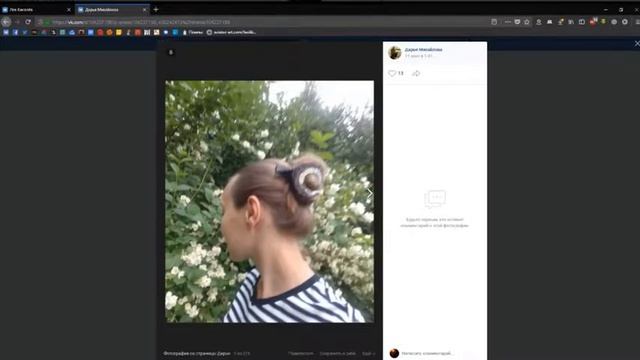Click 'Сохранить к себе' below the photo
The height and width of the screenshot is (360, 640).
pyautogui.click(x=337, y=353)
